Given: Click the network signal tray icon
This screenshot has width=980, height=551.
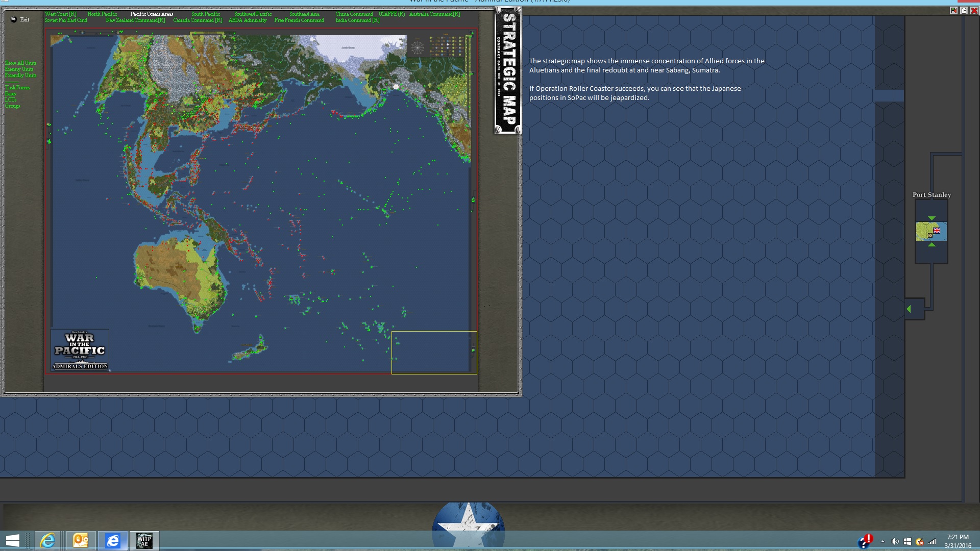Looking at the screenshot, I should pyautogui.click(x=932, y=542).
